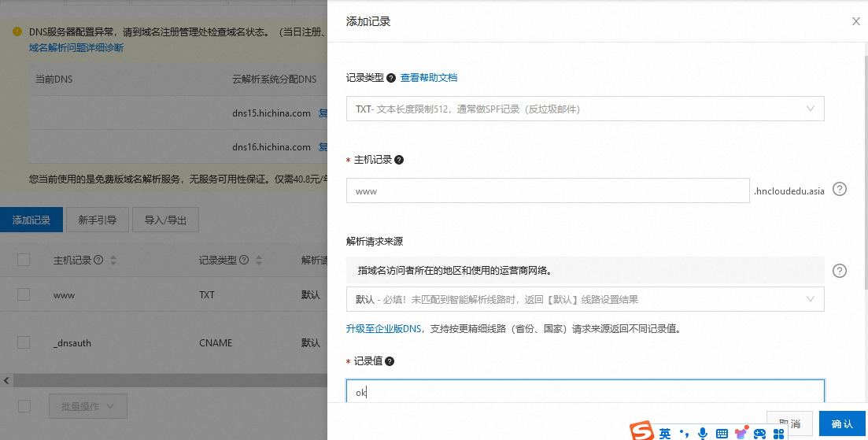This screenshot has height=440, width=868.
Task: Click help icon next to 主机记录 label
Action: pos(398,160)
